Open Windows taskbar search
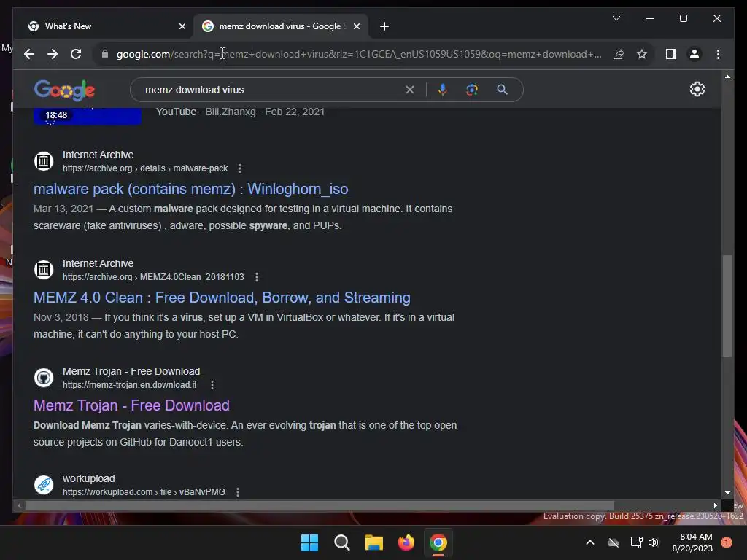747x560 pixels. point(341,542)
